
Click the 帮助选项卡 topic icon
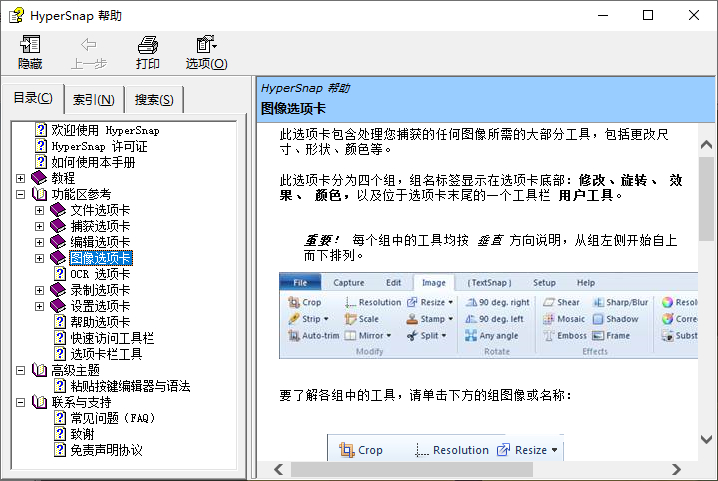pyautogui.click(x=60, y=322)
